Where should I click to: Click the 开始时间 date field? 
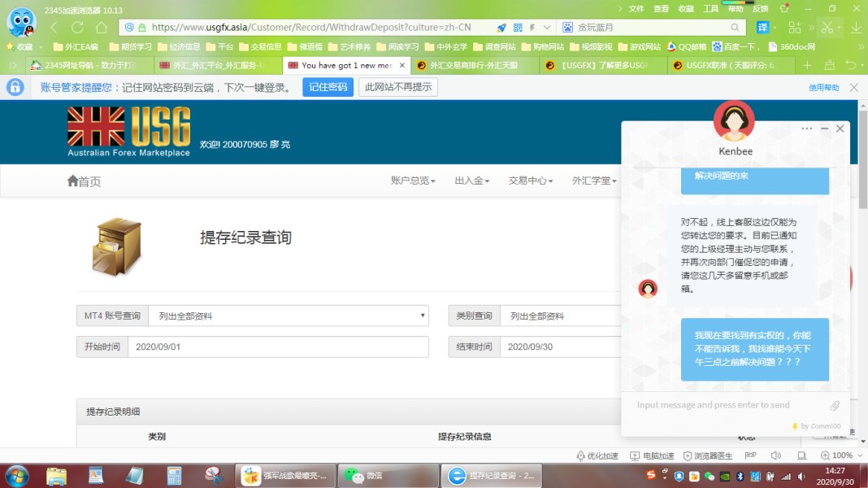(x=277, y=346)
